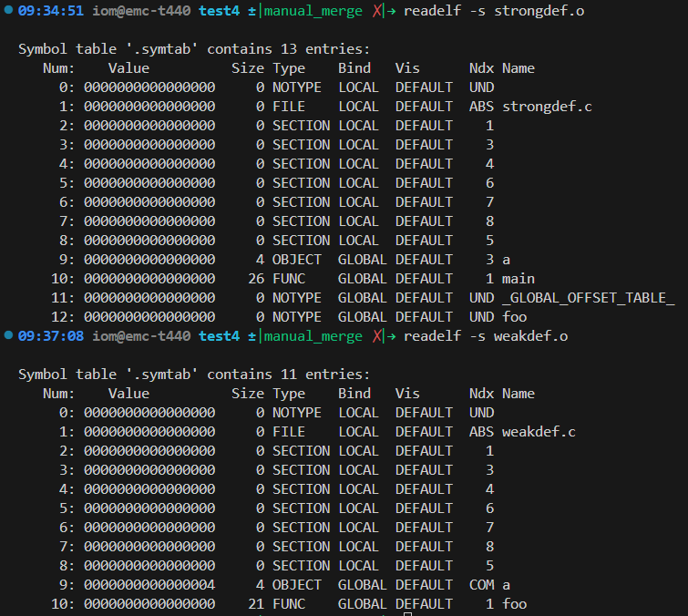
Task: Click the timestamp 09:37:08
Action: [51, 336]
